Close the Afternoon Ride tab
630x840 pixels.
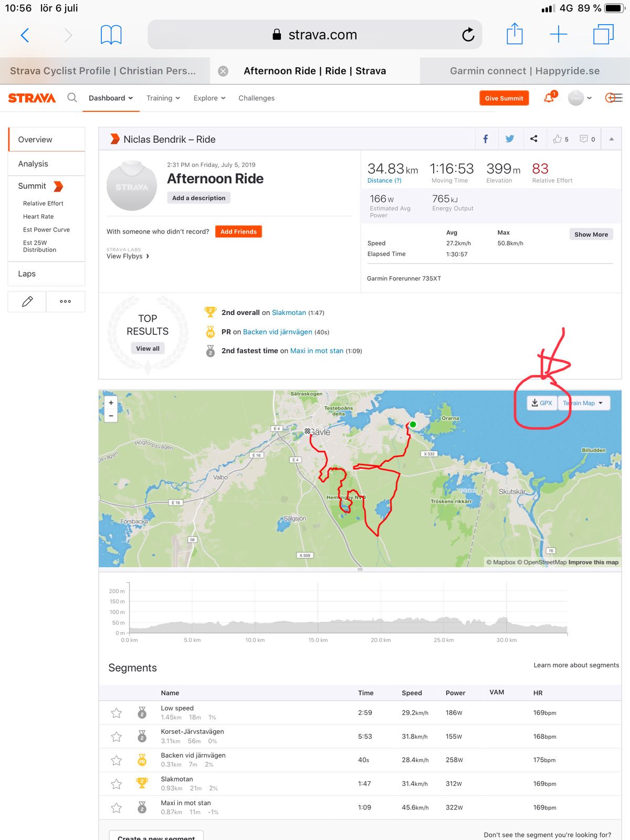click(223, 71)
